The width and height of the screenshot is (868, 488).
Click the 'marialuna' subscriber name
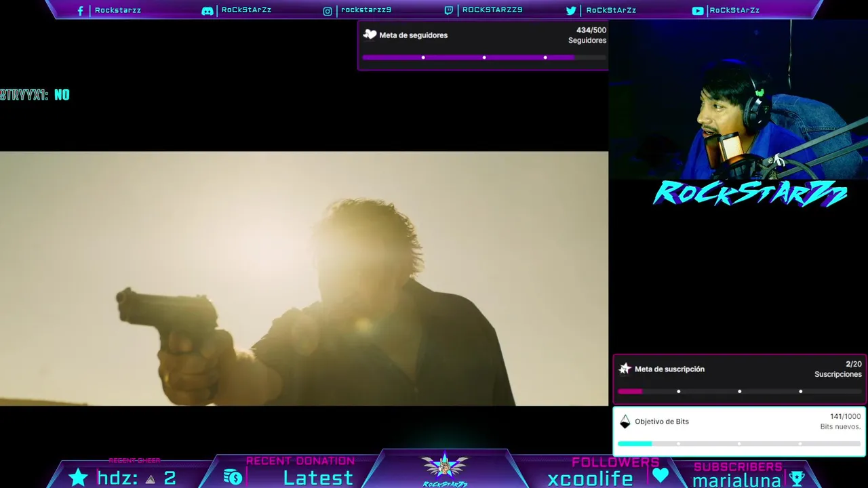[x=736, y=481]
